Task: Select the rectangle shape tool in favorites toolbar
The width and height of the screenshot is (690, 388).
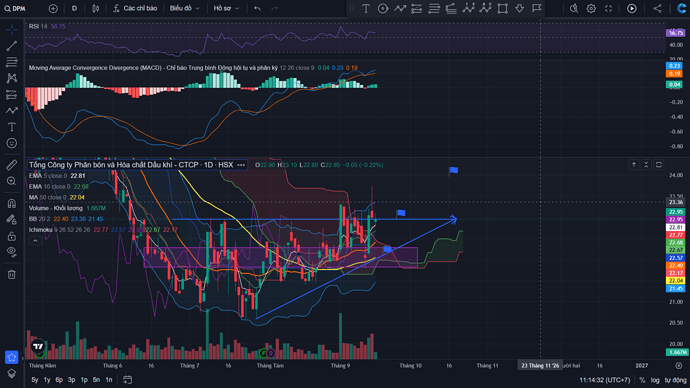Action: 503,8
